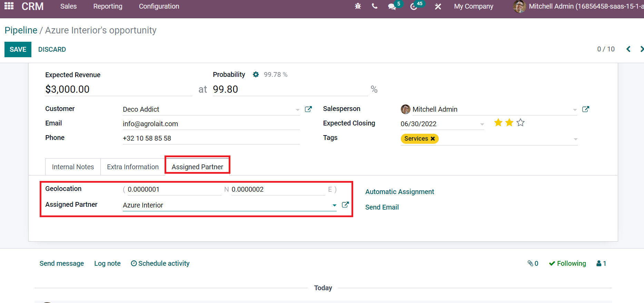644x303 pixels.
Task: Click Mitchell Admin user menu name
Action: pos(586,6)
